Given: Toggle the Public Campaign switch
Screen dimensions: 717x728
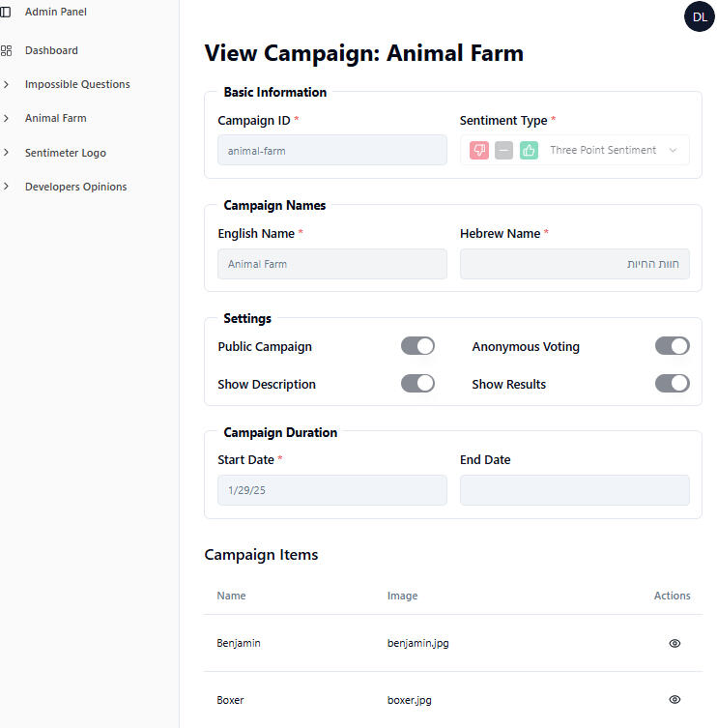Looking at the screenshot, I should pos(417,346).
